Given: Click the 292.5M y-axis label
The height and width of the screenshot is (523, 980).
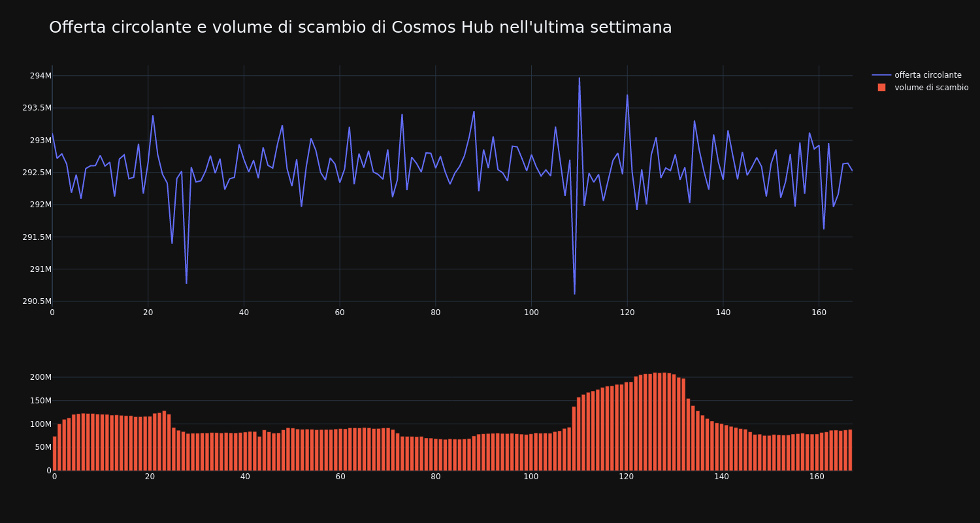Looking at the screenshot, I should tap(37, 173).
